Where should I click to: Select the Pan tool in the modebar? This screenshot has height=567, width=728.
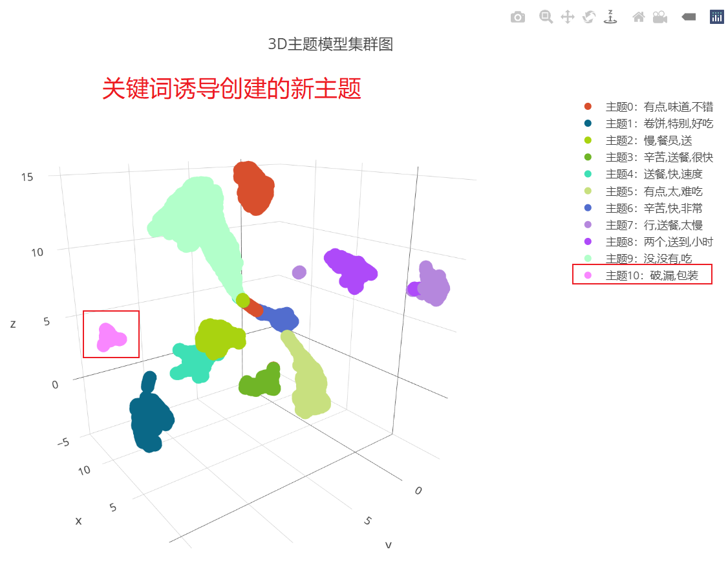[x=568, y=17]
